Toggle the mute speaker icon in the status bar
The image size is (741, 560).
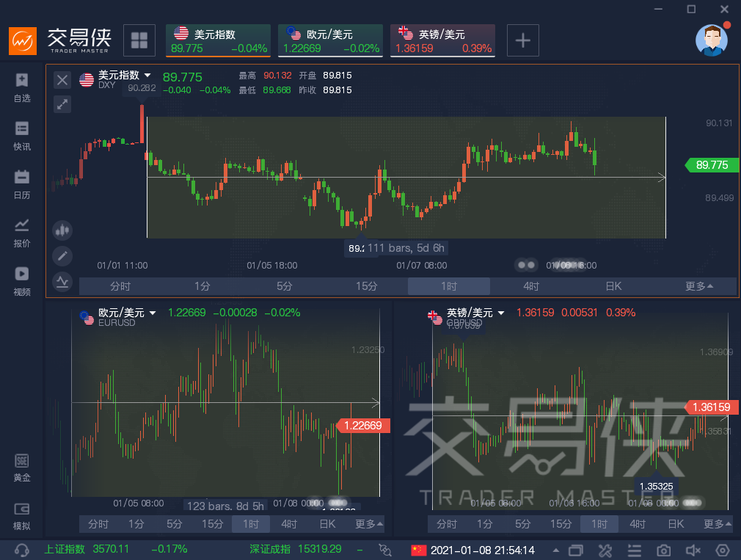(693, 550)
